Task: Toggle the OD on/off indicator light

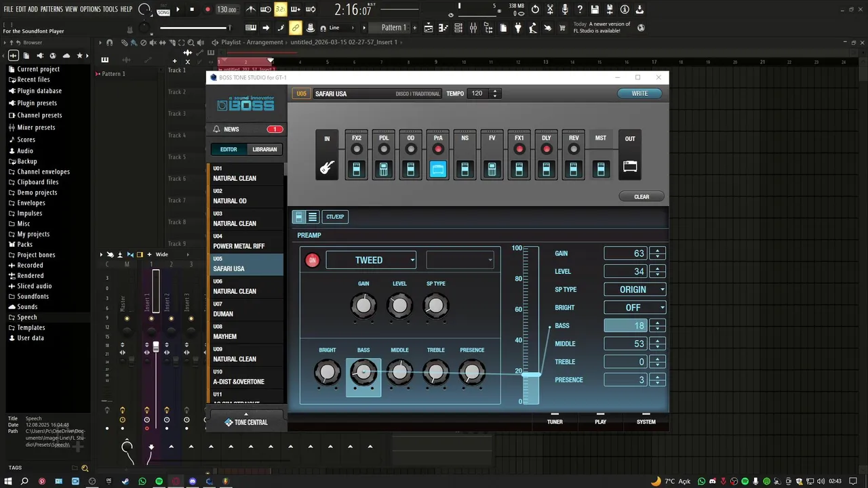Action: 411,149
